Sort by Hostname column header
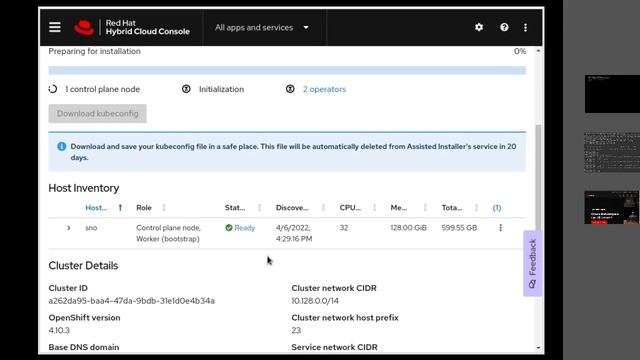Viewport: 640px width, 360px height. [x=96, y=208]
